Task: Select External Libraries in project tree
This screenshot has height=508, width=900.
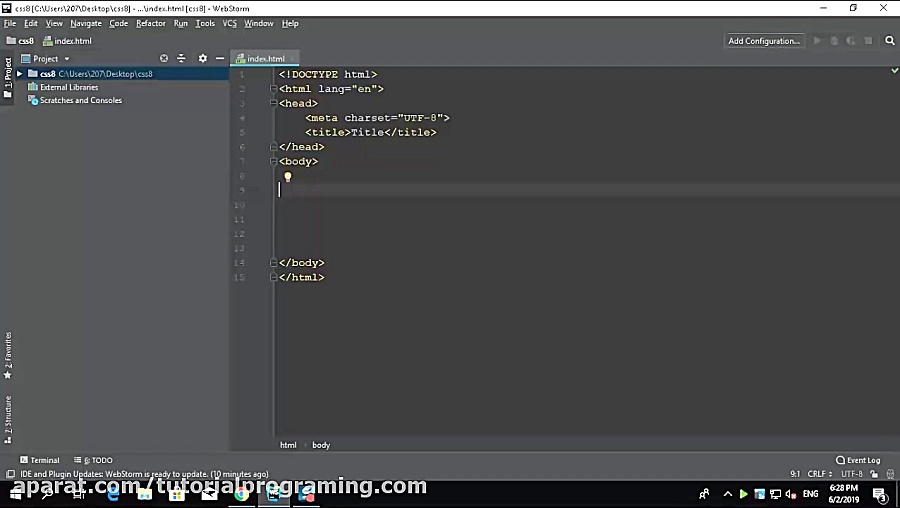Action: pos(69,87)
